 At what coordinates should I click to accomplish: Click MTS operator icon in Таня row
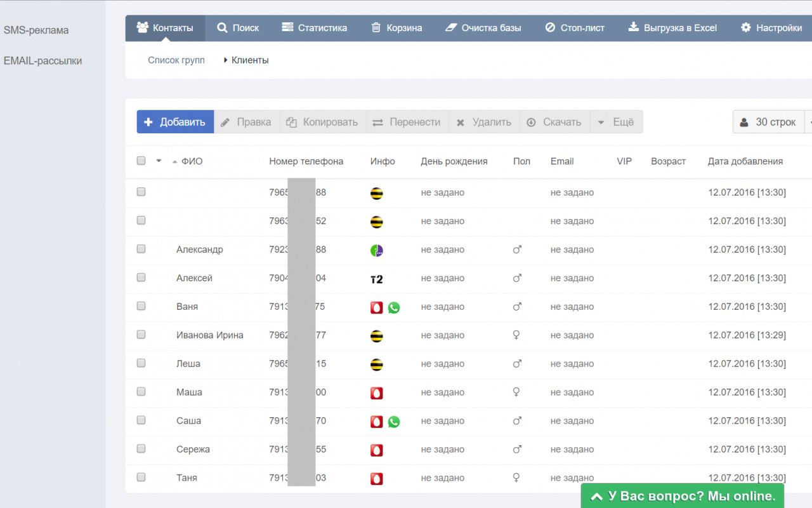click(x=377, y=479)
